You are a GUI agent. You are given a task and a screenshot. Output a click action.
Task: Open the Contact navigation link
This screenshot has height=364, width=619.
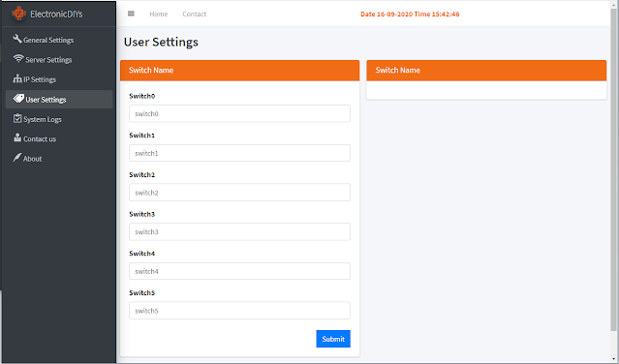click(x=195, y=14)
